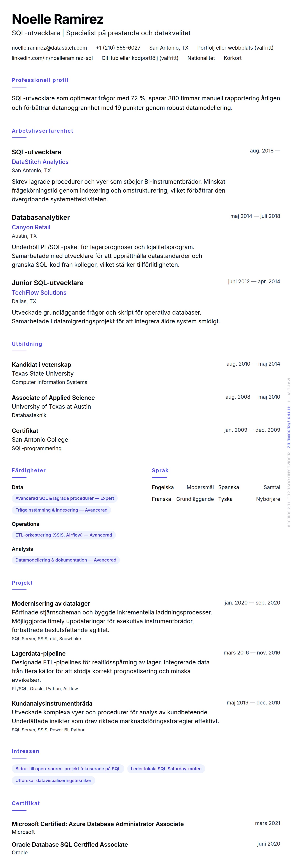Click the Modernisering av datalager project title
The image size is (292, 868).
(51, 603)
